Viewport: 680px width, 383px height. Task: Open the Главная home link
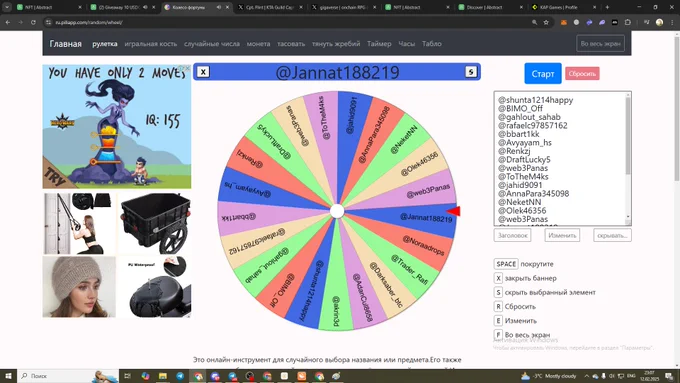[x=65, y=44]
